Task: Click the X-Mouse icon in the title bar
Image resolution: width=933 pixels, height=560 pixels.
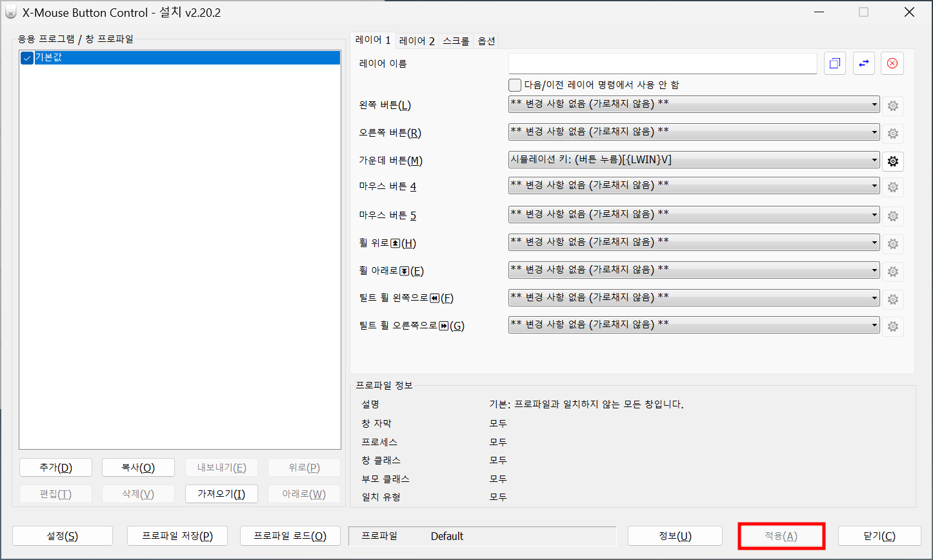Action: coord(10,12)
